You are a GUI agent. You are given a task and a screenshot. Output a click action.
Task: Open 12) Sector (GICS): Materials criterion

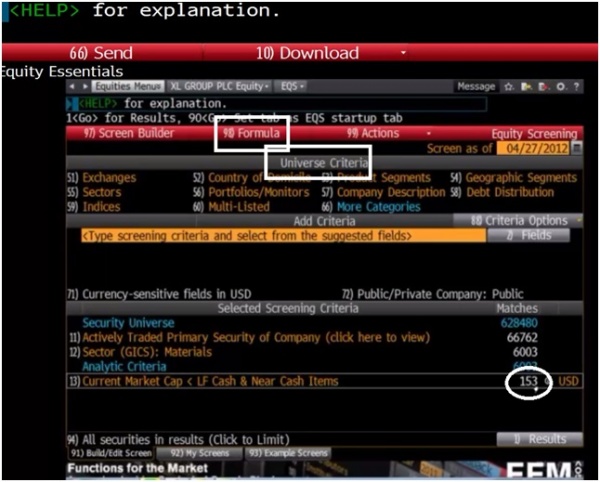click(140, 352)
